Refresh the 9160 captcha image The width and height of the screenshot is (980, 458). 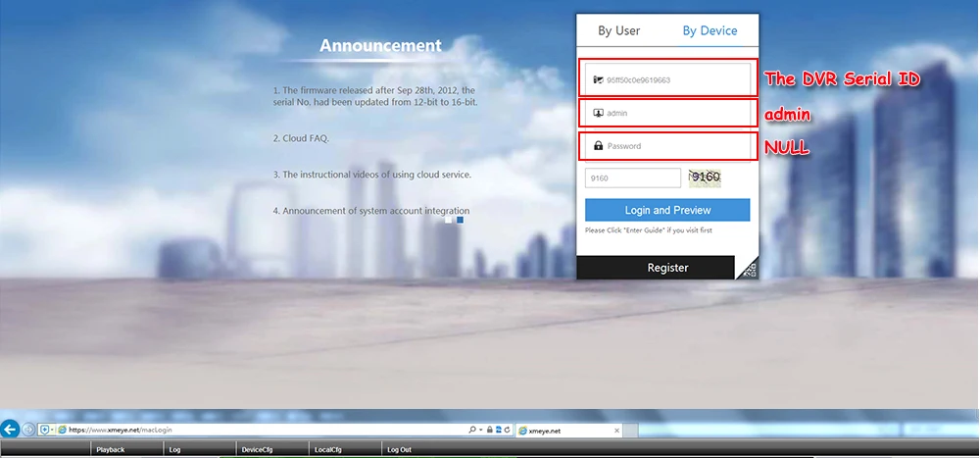705,178
